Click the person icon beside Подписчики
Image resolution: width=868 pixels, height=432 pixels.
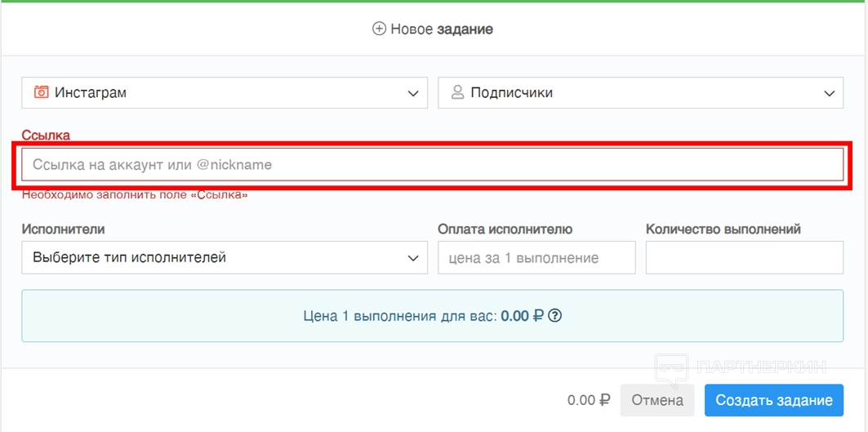coord(457,92)
